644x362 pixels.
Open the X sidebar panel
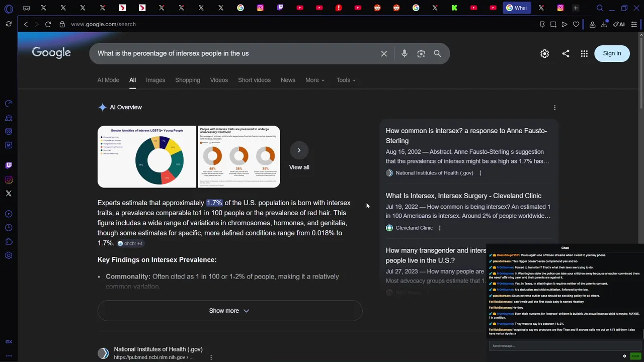(x=9, y=194)
